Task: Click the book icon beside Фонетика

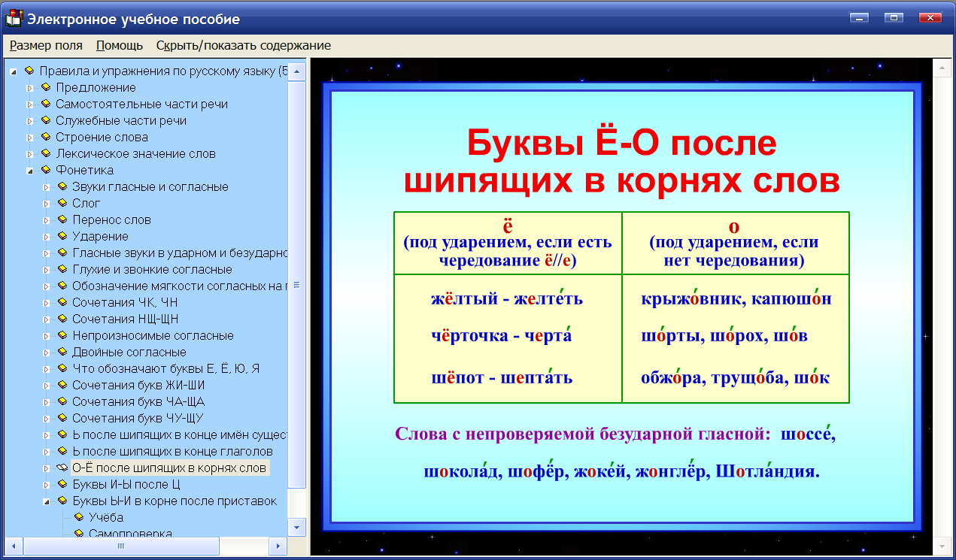Action: click(45, 170)
